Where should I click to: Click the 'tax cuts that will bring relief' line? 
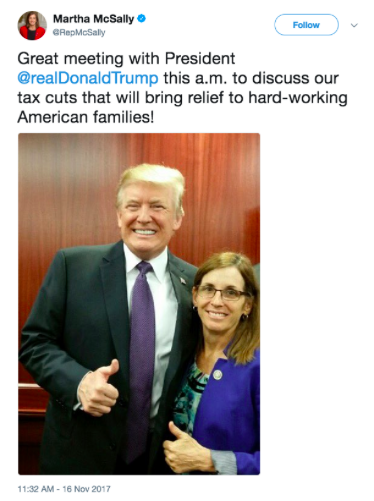pos(121,98)
